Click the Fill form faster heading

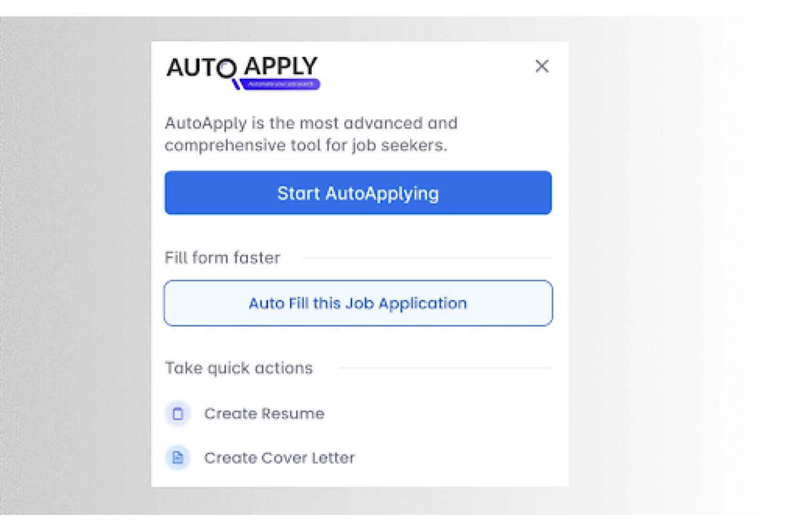222,257
